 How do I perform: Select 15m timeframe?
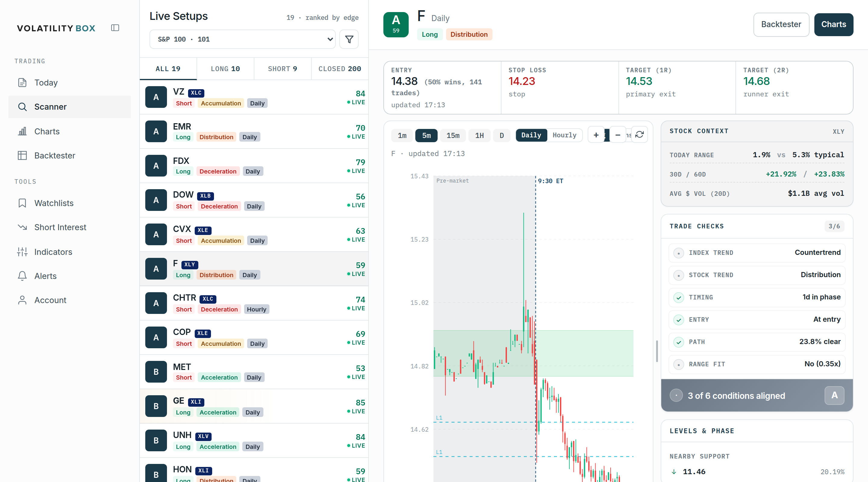453,135
